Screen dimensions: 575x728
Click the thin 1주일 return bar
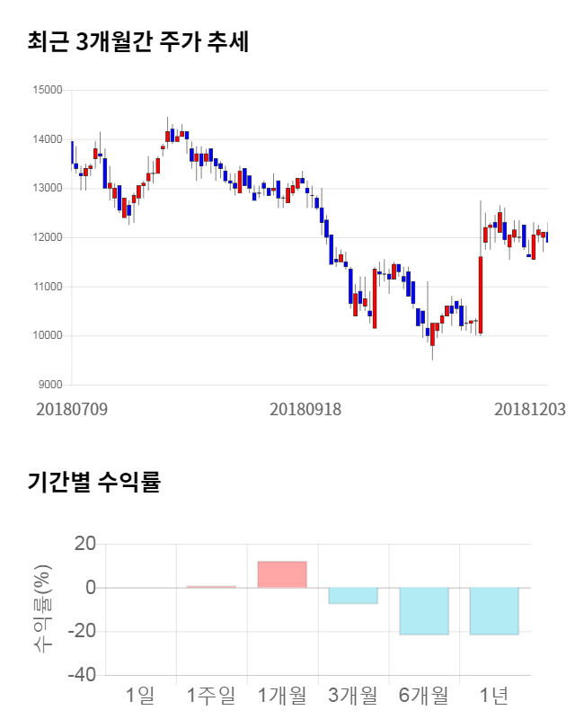click(211, 587)
